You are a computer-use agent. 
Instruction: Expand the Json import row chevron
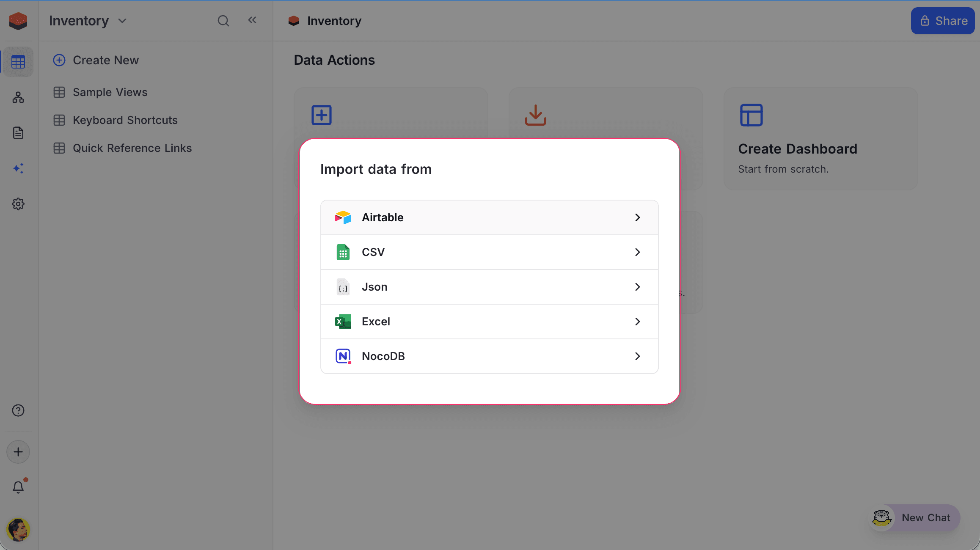point(637,287)
